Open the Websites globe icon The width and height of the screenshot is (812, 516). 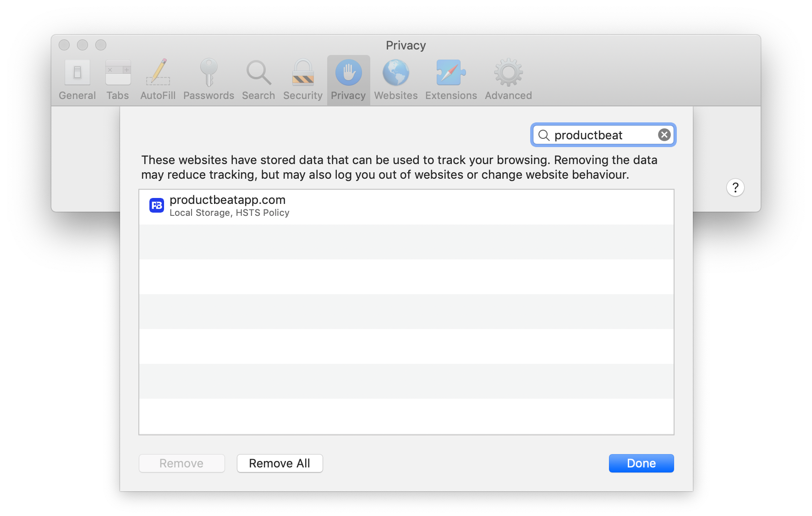(x=396, y=72)
